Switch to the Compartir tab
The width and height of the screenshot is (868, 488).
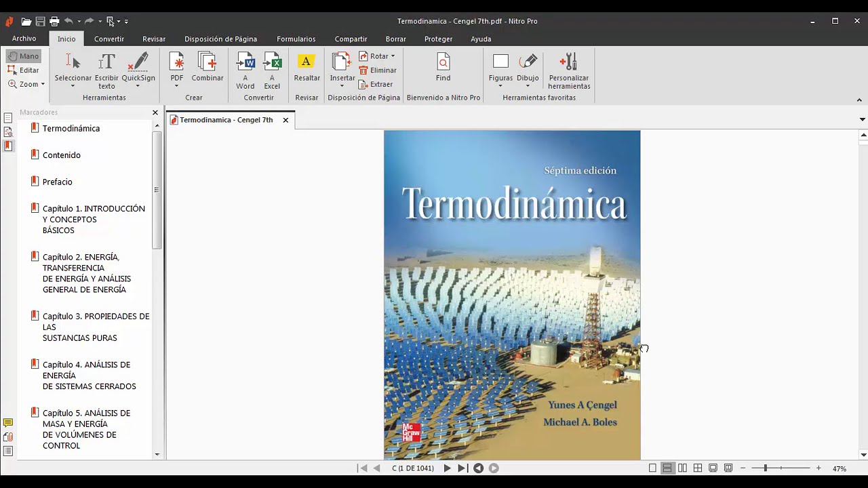[x=351, y=39]
